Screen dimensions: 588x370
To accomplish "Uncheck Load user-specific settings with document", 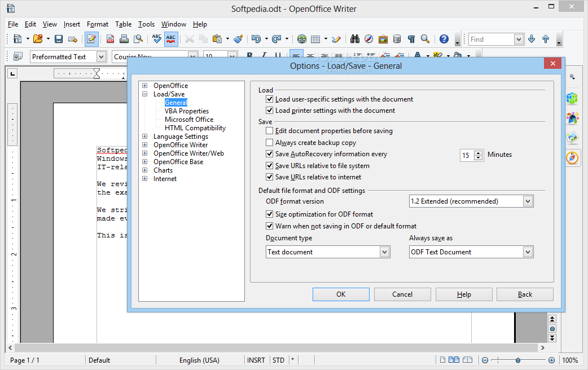I will [x=269, y=99].
